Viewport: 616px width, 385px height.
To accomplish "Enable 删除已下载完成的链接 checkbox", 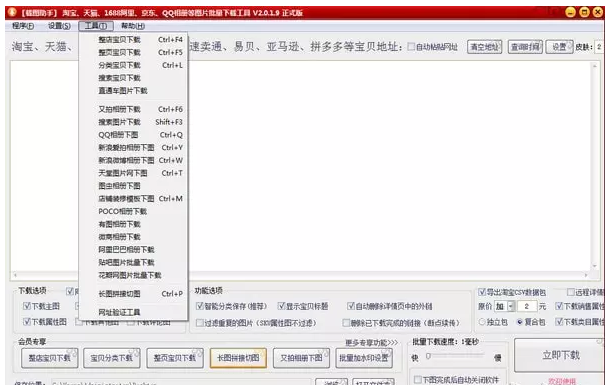I will (x=346, y=323).
